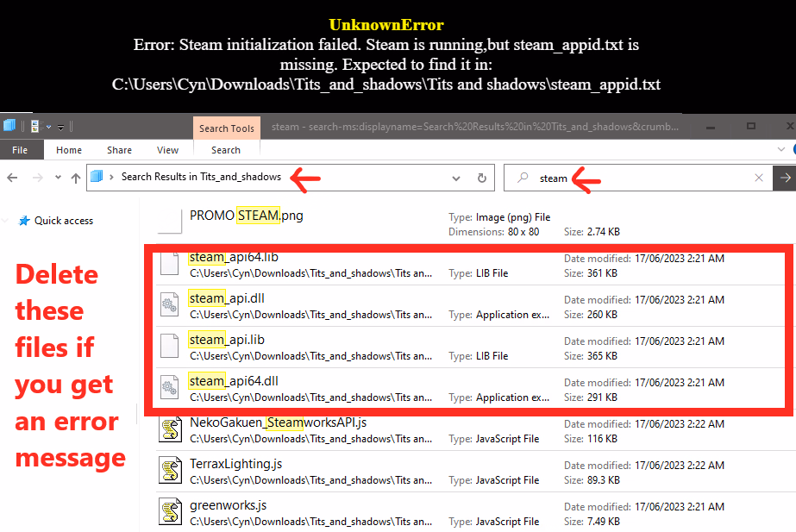
Task: Click the search box containing steam
Action: click(x=638, y=178)
